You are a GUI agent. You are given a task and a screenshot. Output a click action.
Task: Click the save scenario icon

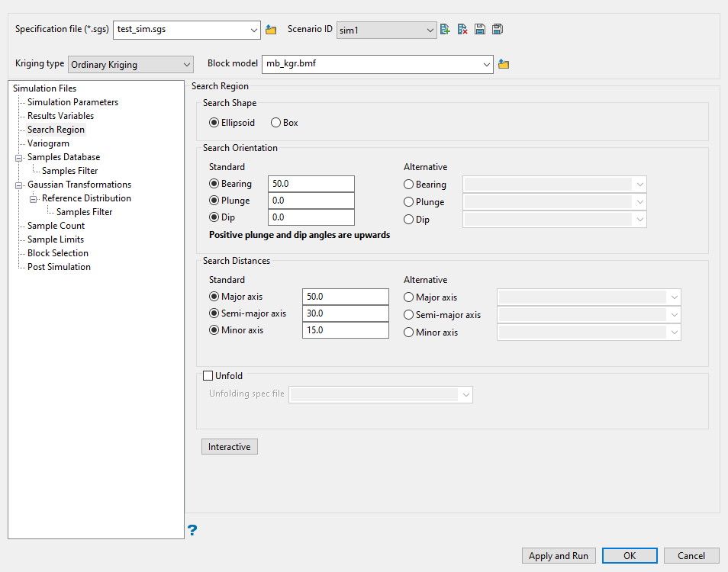click(x=480, y=30)
